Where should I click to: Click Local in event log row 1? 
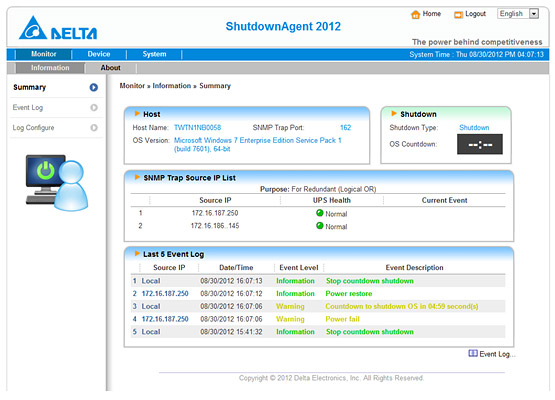point(151,281)
